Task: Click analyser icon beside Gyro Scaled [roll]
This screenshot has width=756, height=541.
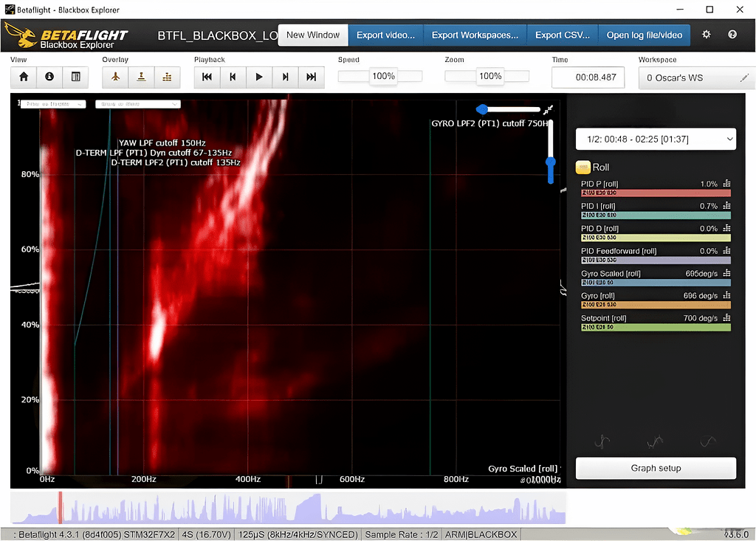Action: point(727,273)
